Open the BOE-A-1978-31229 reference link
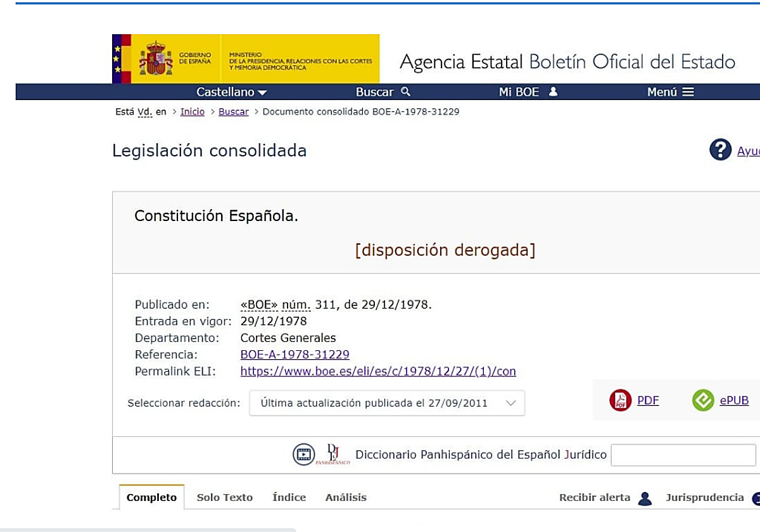760x532 pixels. pyautogui.click(x=294, y=355)
